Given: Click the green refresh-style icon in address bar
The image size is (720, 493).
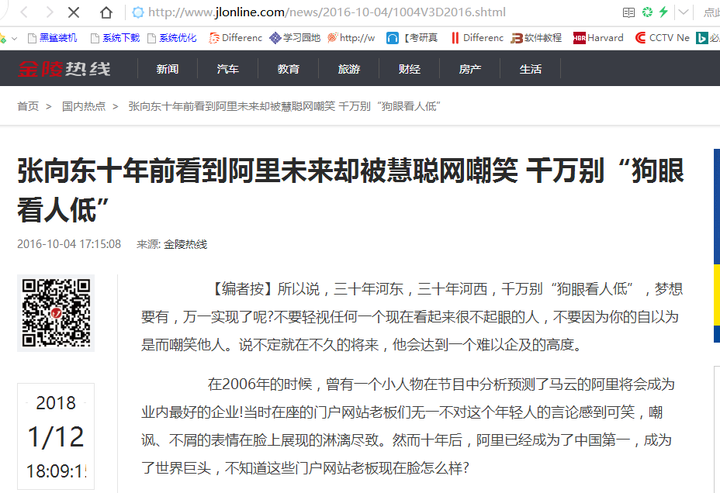Looking at the screenshot, I should coord(647,12).
